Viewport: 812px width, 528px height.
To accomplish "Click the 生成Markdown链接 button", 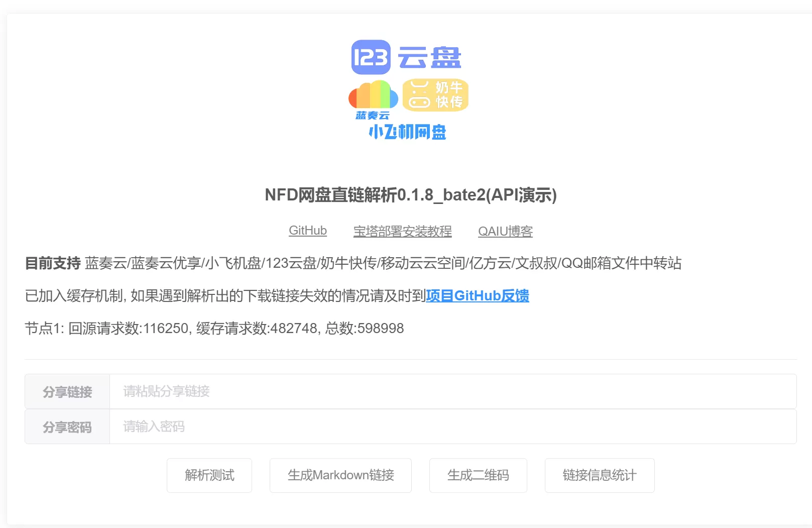I will point(340,475).
